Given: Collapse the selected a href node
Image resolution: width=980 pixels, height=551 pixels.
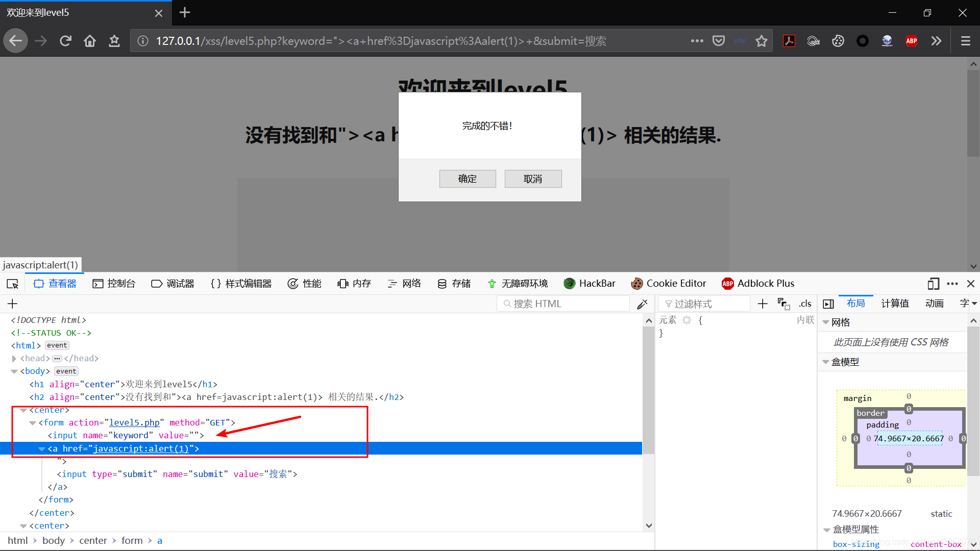Looking at the screenshot, I should 42,449.
